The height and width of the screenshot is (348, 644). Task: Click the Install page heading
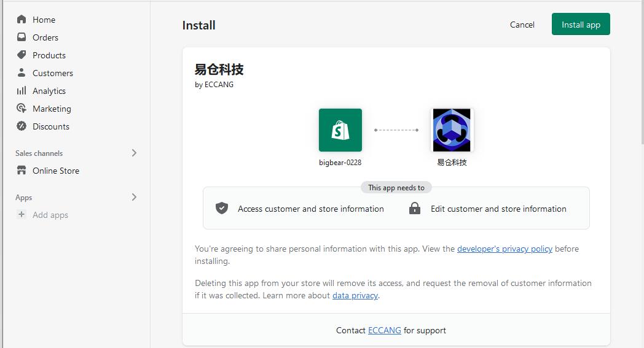pyautogui.click(x=198, y=25)
